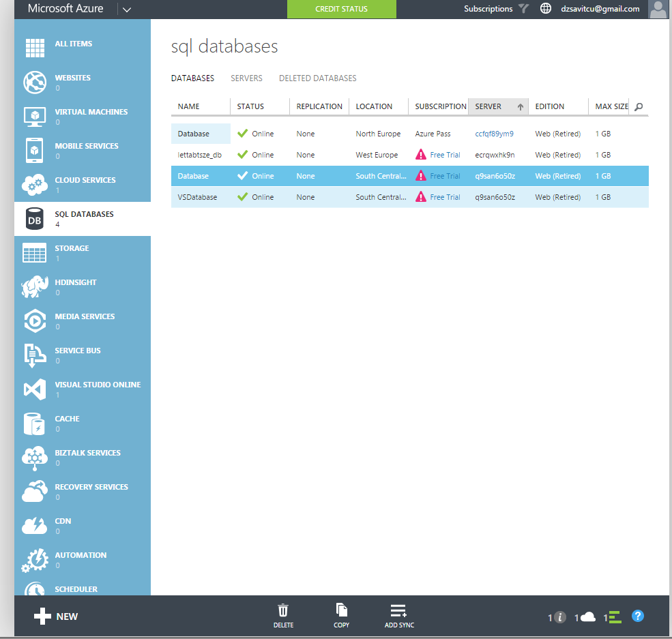The height and width of the screenshot is (639, 672).
Task: Open Service Bus icon
Action: (x=35, y=355)
